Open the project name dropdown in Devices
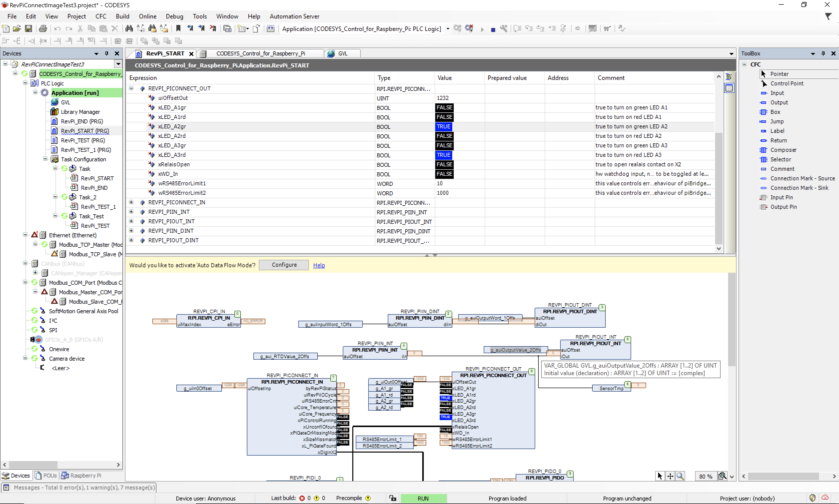Screen dimensions: 839x504 [x=118, y=64]
